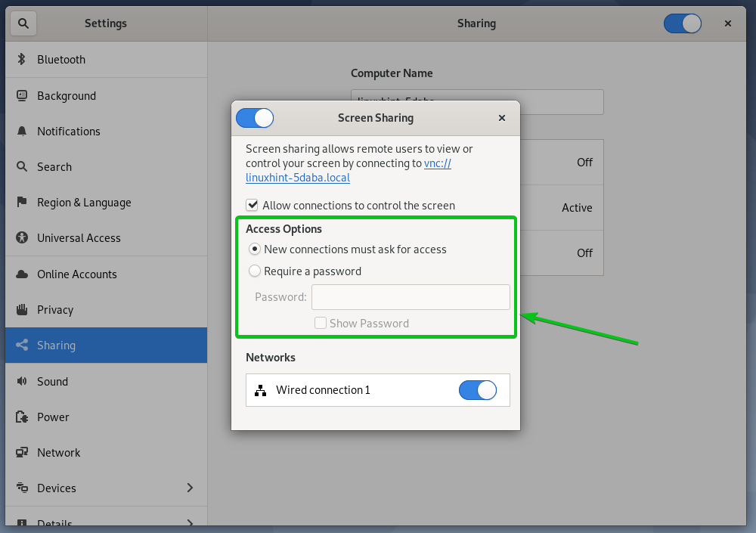The image size is (756, 533).
Task: Click the Networks heading
Action: click(x=271, y=358)
